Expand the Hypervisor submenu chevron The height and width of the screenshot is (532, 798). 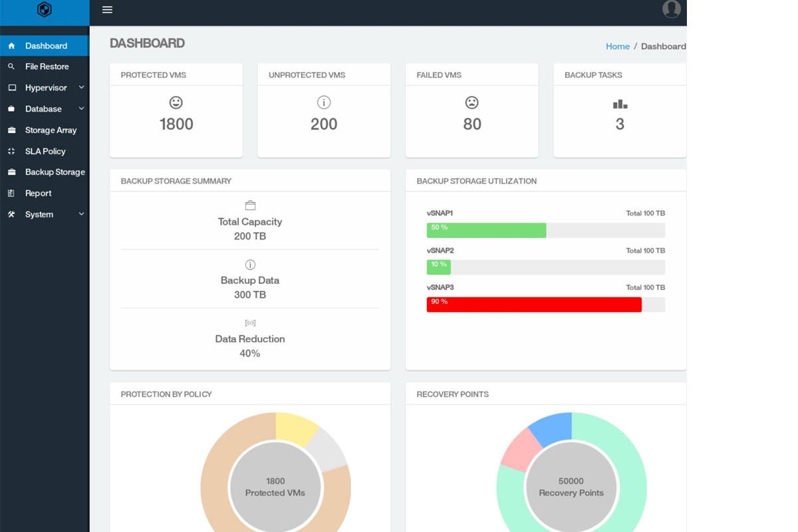81,88
